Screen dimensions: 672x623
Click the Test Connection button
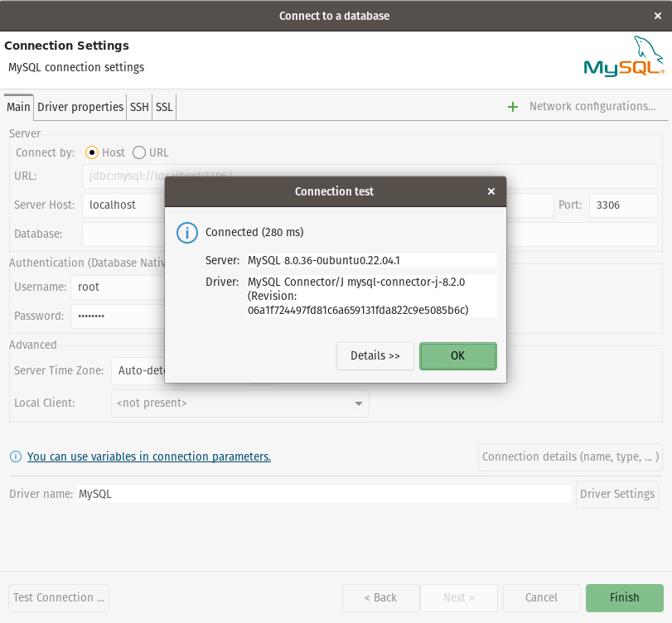[59, 597]
